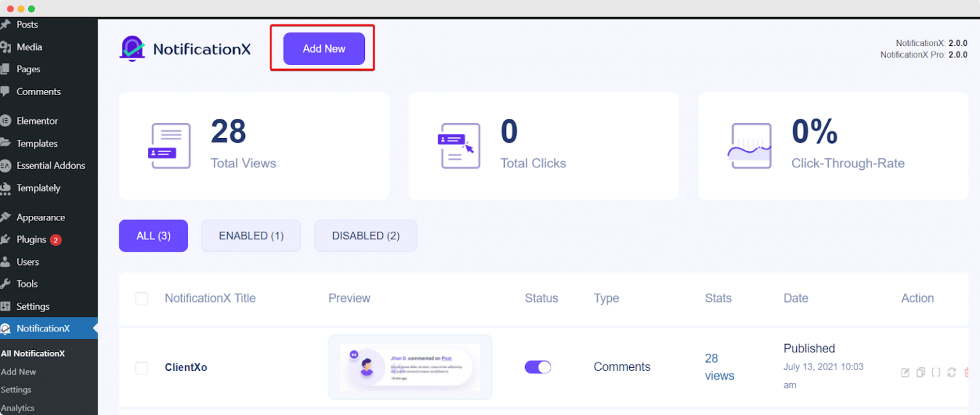
Task: Delete ClientXo using the red trash icon
Action: [967, 372]
